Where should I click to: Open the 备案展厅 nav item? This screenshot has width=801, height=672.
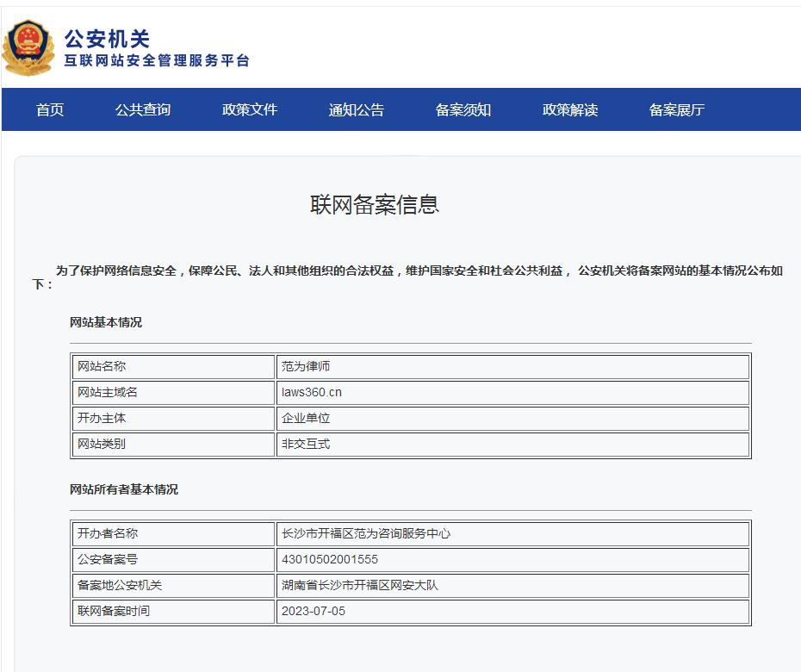pos(676,109)
